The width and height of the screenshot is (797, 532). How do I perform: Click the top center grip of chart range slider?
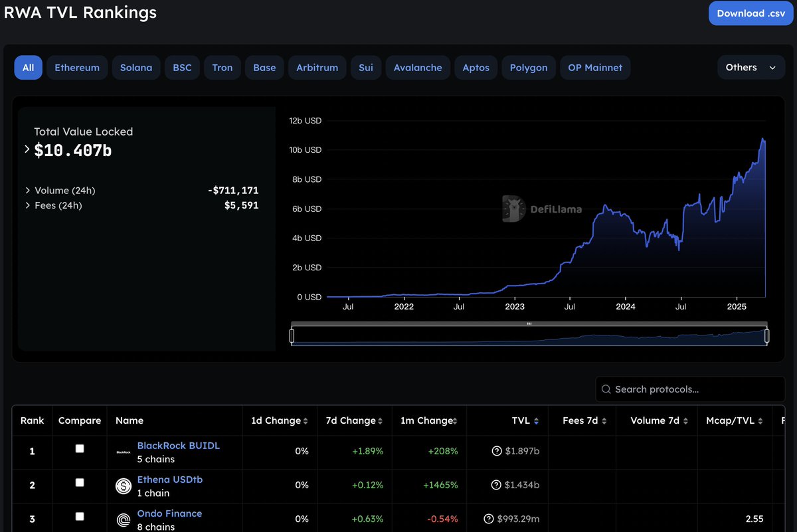(529, 324)
